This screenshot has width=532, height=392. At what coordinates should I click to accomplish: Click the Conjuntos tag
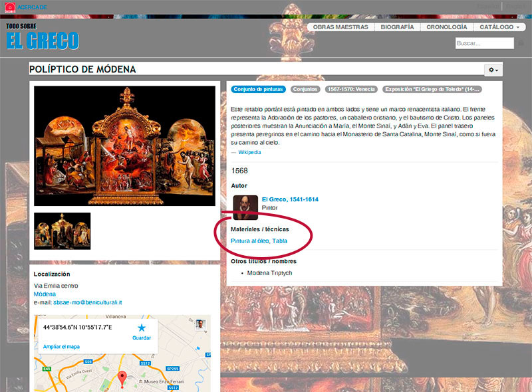(x=305, y=89)
